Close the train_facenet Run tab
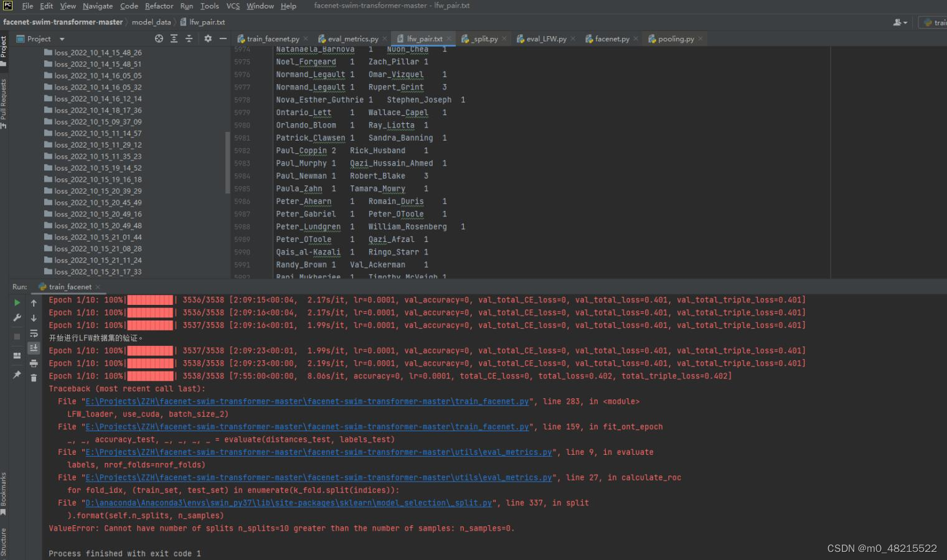 click(98, 287)
